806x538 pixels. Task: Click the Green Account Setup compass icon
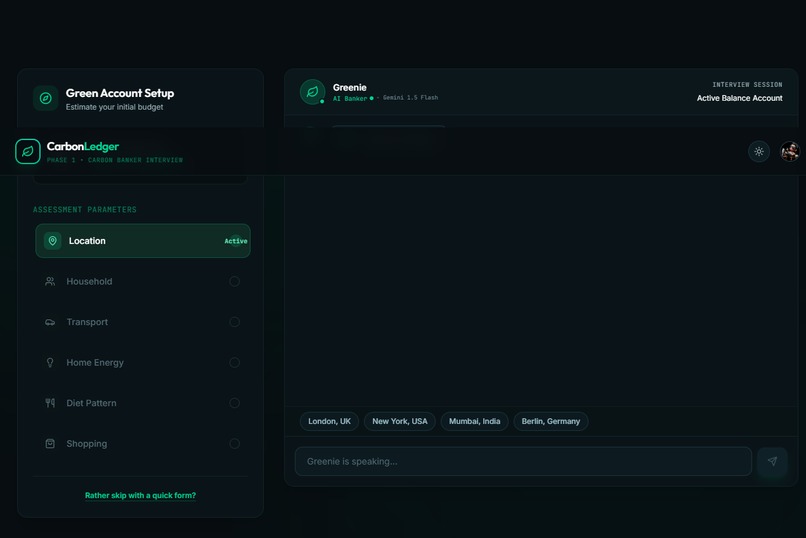pyautogui.click(x=46, y=98)
